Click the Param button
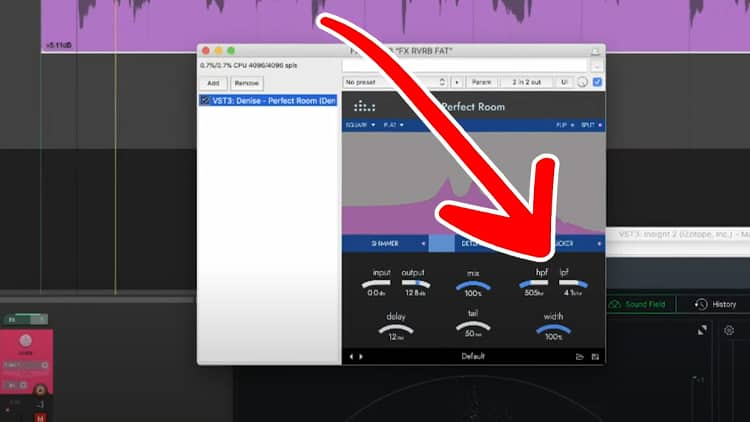Image resolution: width=750 pixels, height=422 pixels. (x=481, y=82)
